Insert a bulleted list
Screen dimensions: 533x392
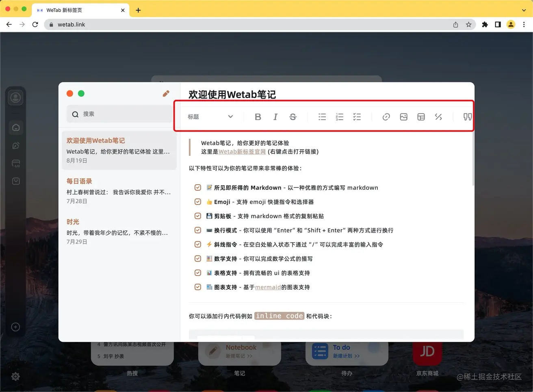(x=322, y=117)
